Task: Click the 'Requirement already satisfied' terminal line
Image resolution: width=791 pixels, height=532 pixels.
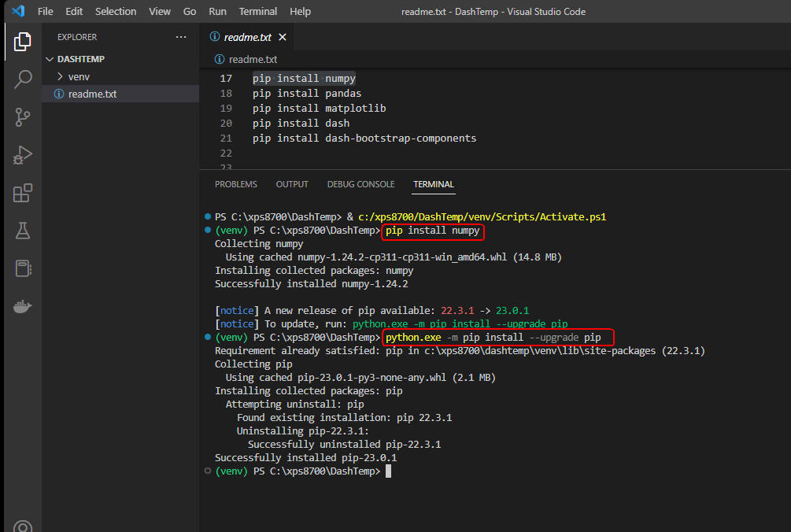Action: 460,351
